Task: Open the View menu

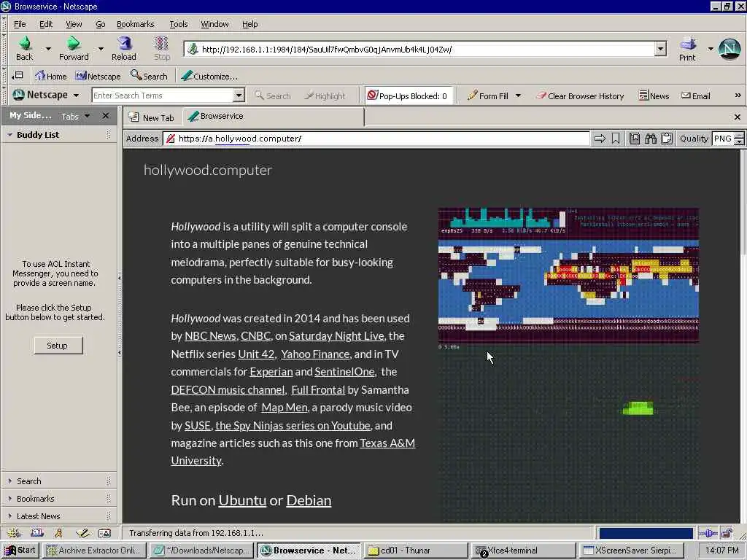Action: coord(74,24)
